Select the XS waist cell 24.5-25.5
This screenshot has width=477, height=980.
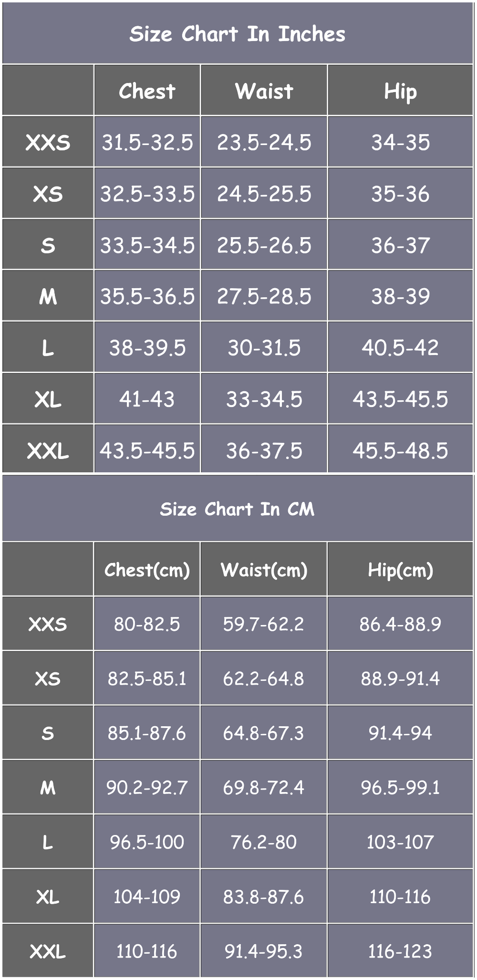coord(264,194)
